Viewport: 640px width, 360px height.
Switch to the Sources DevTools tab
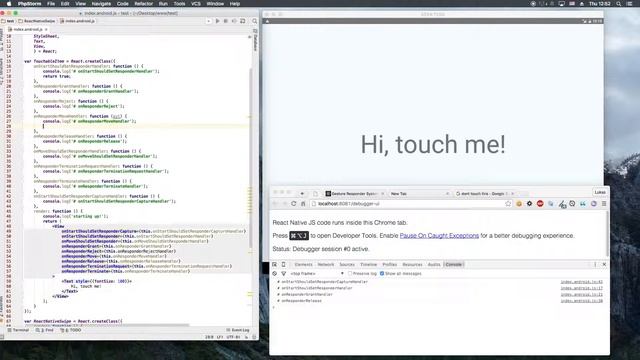[x=347, y=264]
